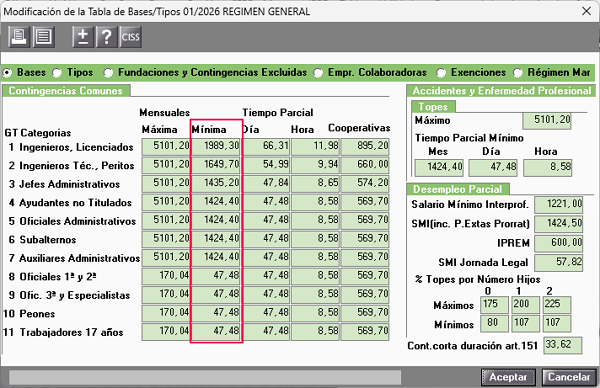Click the 'Desempleo Parcial' section label
The height and width of the screenshot is (388, 600).
[458, 189]
